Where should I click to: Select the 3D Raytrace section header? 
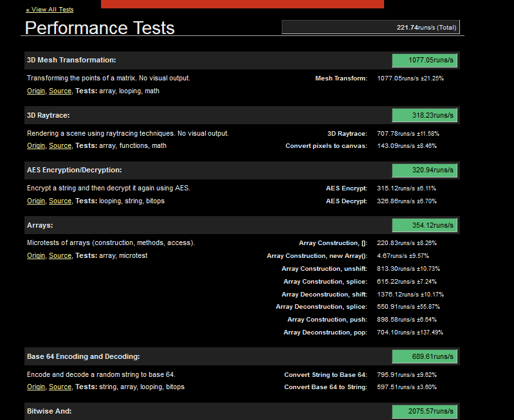coord(242,115)
